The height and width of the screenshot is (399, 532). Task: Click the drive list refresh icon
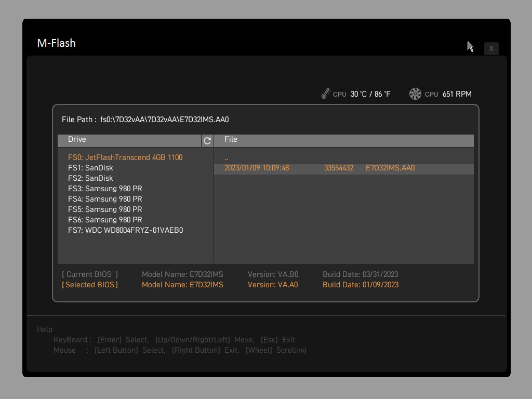click(207, 140)
